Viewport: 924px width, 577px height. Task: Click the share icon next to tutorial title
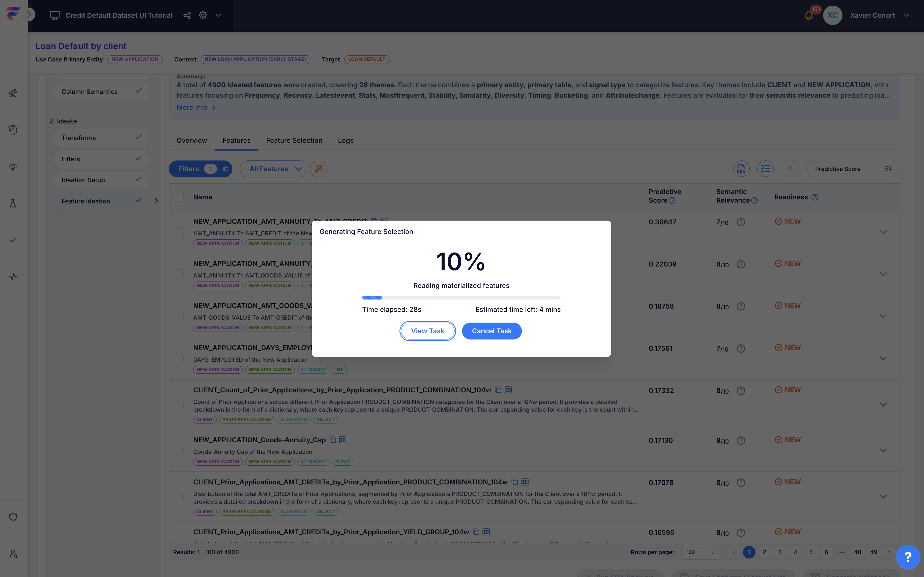point(187,15)
